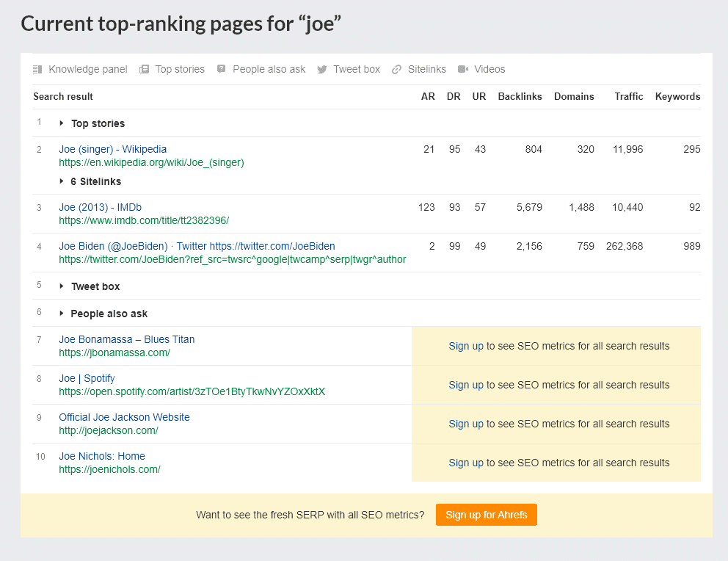Click backlinks value 5,679 for IMDb
Screen dimensions: 728x561
point(530,207)
